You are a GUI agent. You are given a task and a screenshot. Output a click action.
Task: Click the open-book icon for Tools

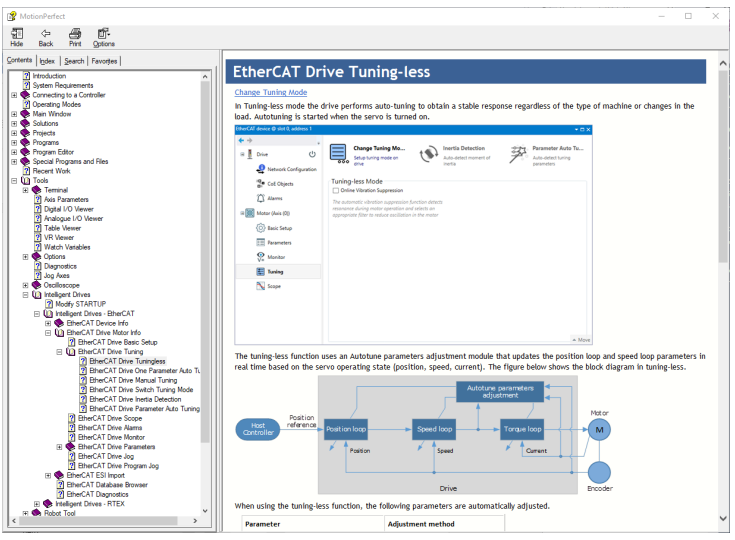(25, 180)
